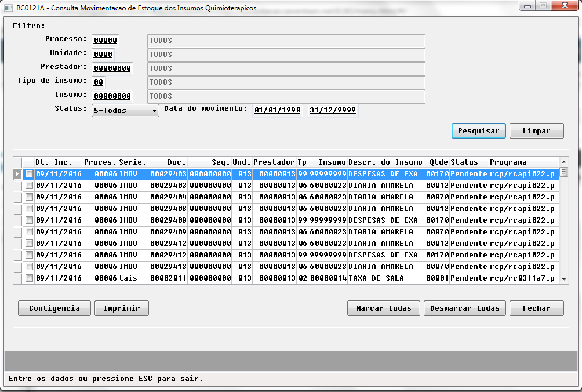
Task: Click the Insumo column header
Action: click(328, 162)
